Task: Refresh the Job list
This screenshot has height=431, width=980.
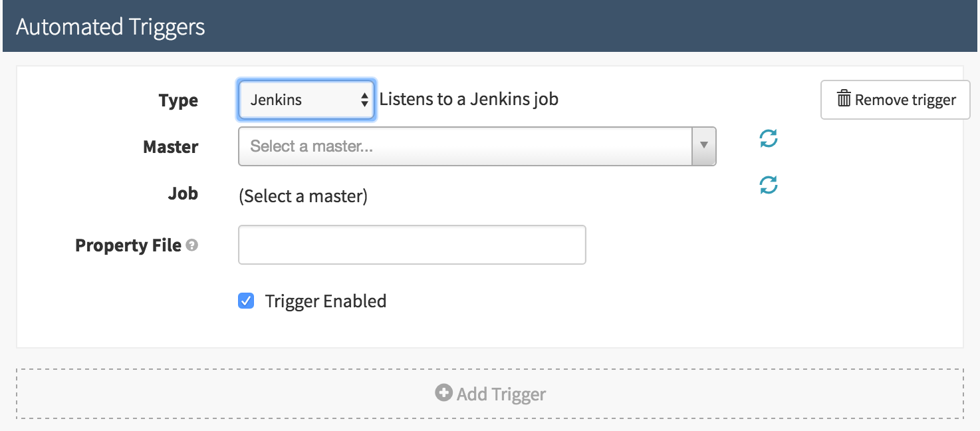Action: tap(768, 186)
